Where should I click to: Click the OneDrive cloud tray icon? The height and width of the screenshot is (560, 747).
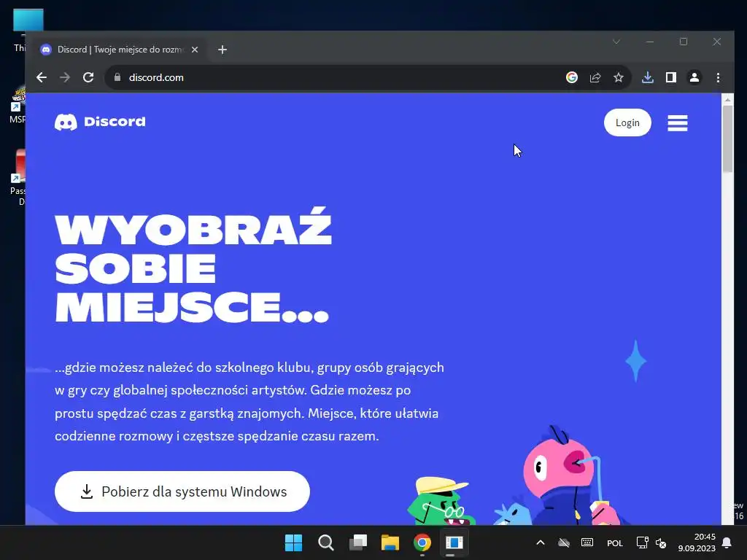click(x=564, y=542)
